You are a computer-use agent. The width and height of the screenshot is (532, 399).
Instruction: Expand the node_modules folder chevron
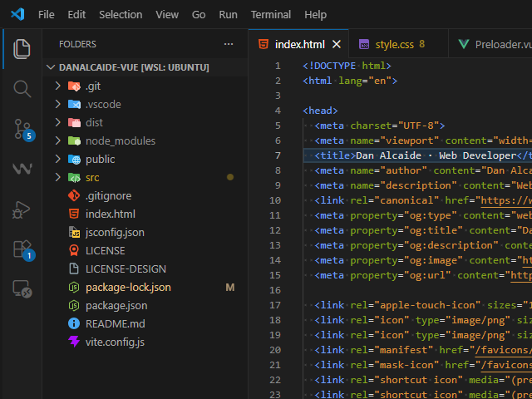[x=58, y=140]
